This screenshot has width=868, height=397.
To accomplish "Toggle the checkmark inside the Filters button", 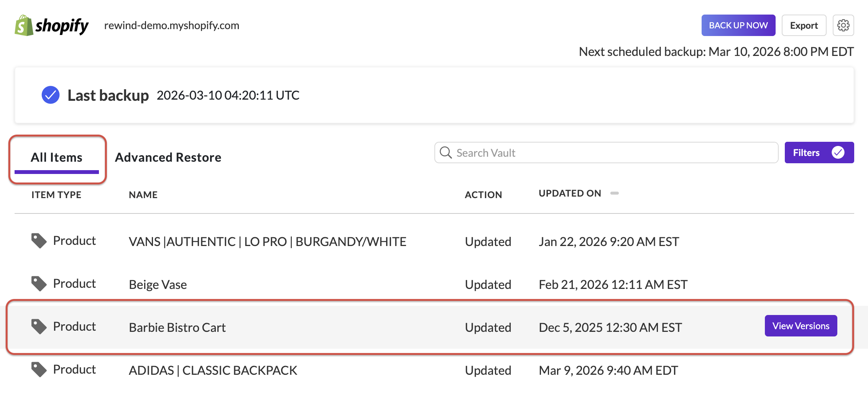I will pyautogui.click(x=838, y=152).
